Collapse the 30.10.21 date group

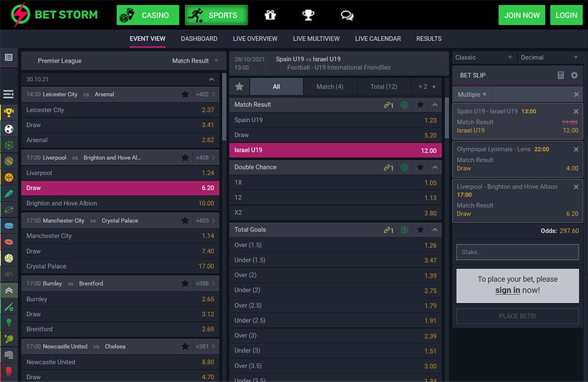(x=212, y=79)
